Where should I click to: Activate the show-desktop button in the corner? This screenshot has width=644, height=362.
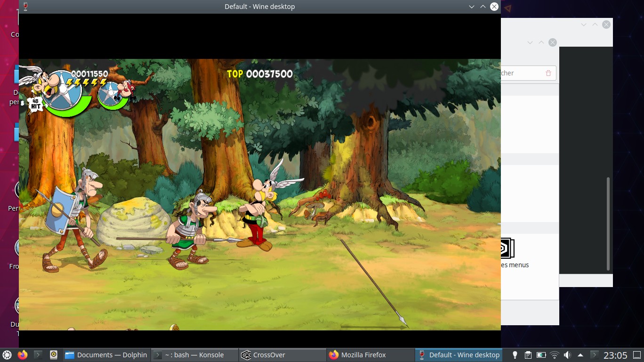(x=637, y=355)
